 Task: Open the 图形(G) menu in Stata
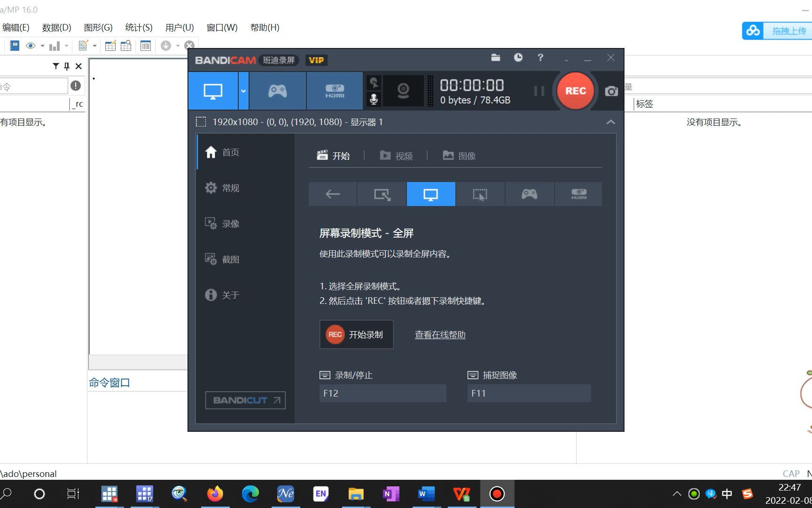coord(98,28)
